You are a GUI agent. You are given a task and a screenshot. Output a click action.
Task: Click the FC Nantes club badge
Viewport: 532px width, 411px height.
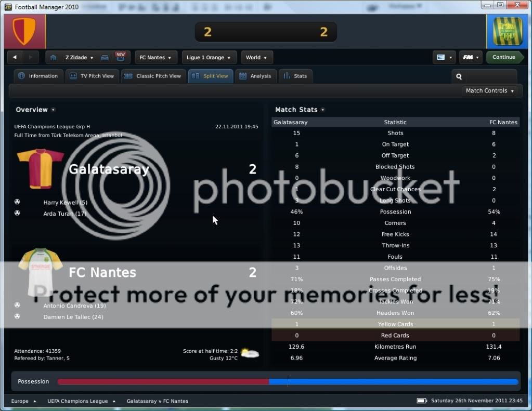pyautogui.click(x=508, y=32)
